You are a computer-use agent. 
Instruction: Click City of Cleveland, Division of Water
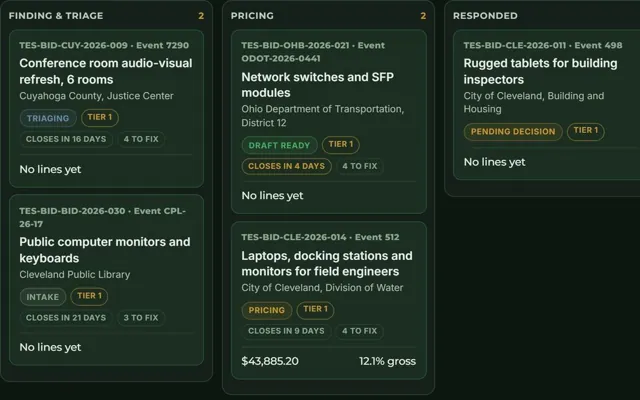click(x=322, y=288)
